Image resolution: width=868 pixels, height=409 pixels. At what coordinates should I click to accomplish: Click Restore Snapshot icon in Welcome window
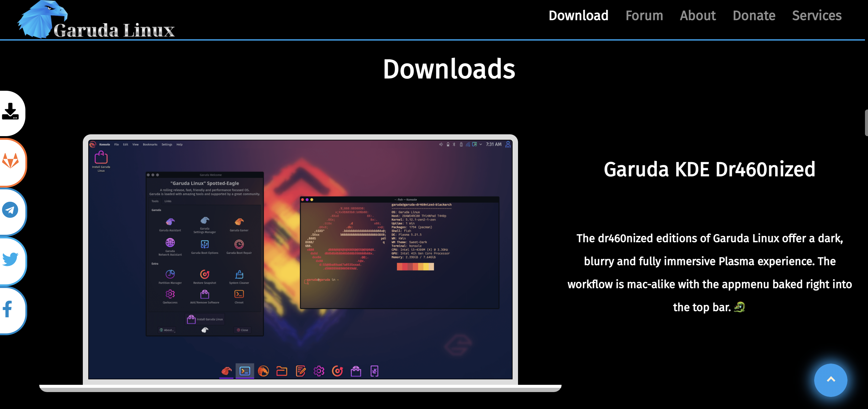(205, 274)
